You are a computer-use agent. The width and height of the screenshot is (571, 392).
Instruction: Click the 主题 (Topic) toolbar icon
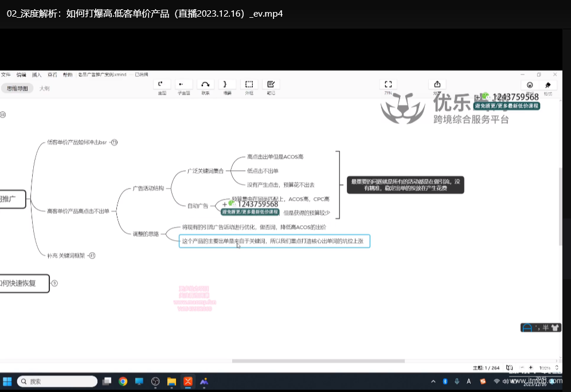pyautogui.click(x=162, y=84)
